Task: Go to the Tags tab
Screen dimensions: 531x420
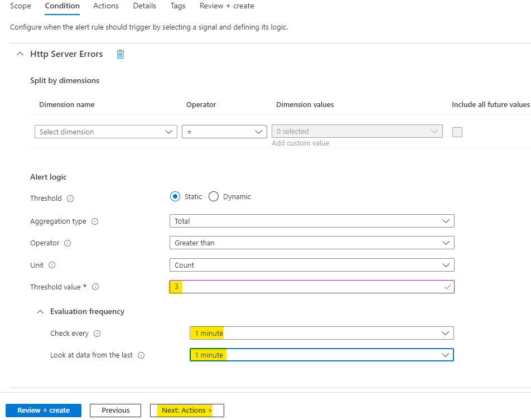Action: [178, 6]
